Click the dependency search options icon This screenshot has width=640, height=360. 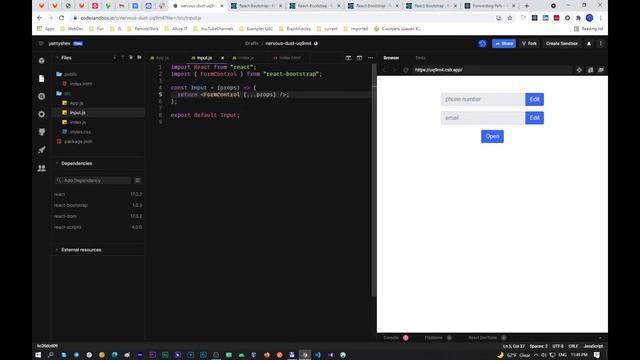pyautogui.click(x=138, y=180)
